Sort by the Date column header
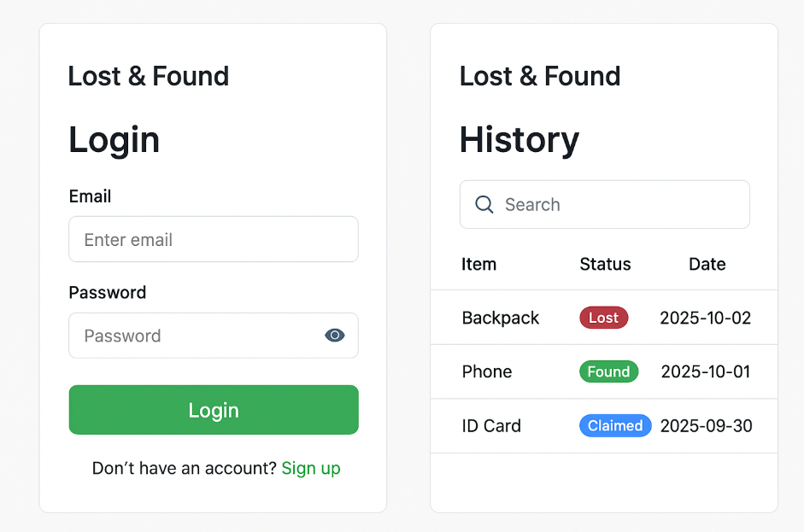The width and height of the screenshot is (804, 532). click(707, 264)
